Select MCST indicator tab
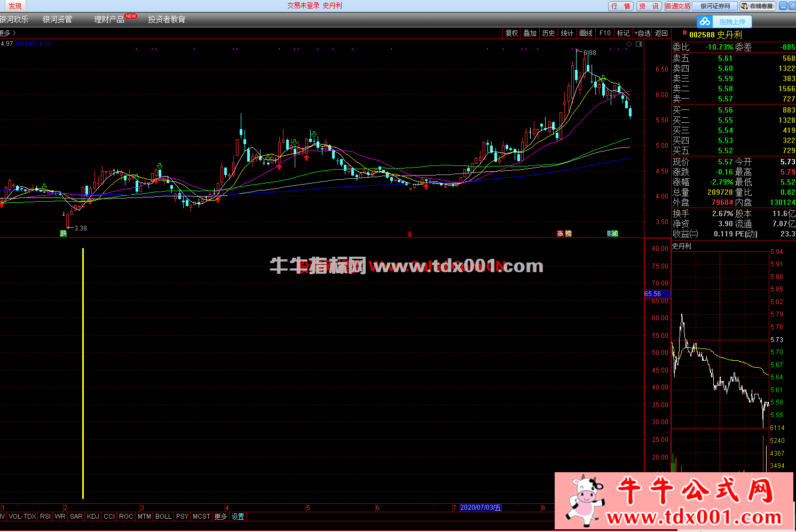796x532 pixels. tap(201, 517)
